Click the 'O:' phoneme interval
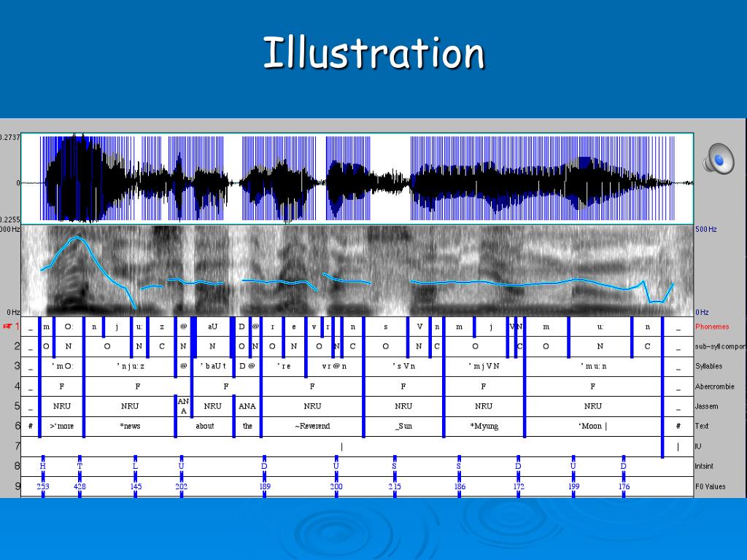 [69, 327]
